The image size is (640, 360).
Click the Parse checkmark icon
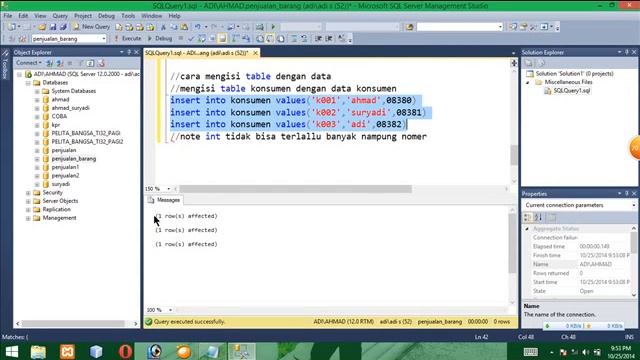(x=191, y=39)
